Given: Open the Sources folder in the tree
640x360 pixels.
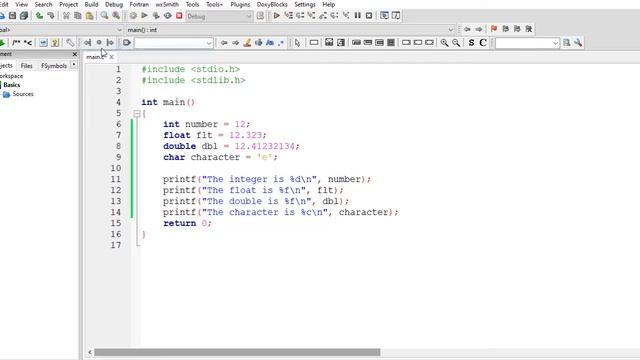Looking at the screenshot, I should point(23,94).
